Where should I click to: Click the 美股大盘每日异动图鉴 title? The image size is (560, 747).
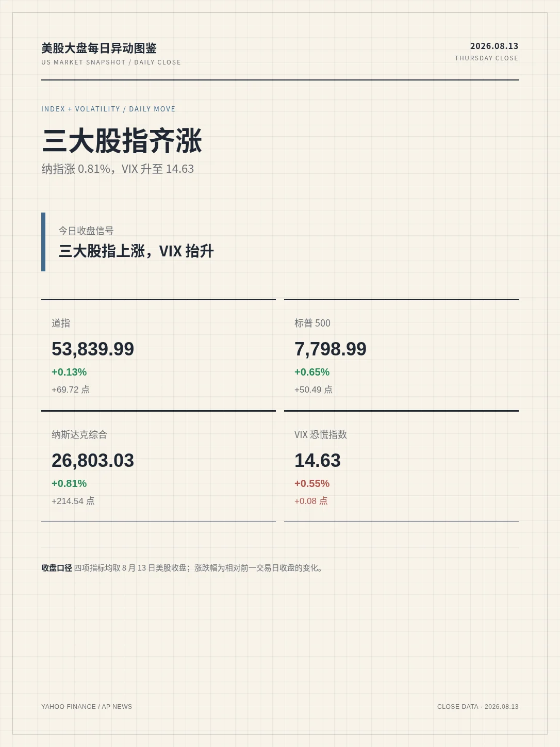pyautogui.click(x=99, y=48)
